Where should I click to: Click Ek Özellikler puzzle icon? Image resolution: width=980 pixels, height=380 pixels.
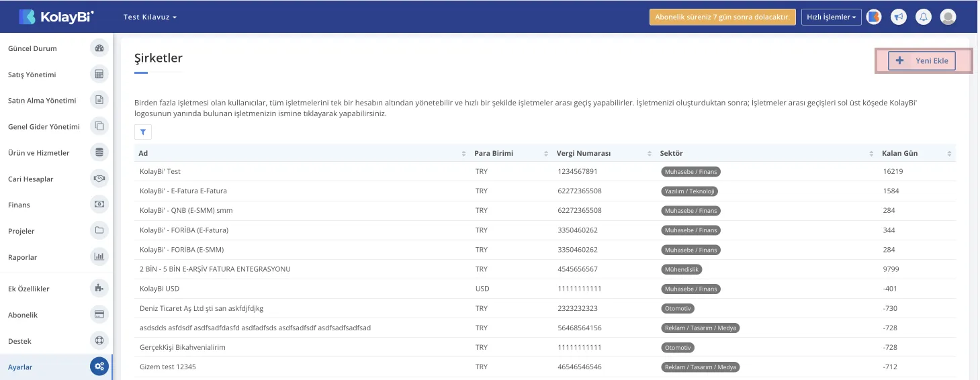coord(99,289)
